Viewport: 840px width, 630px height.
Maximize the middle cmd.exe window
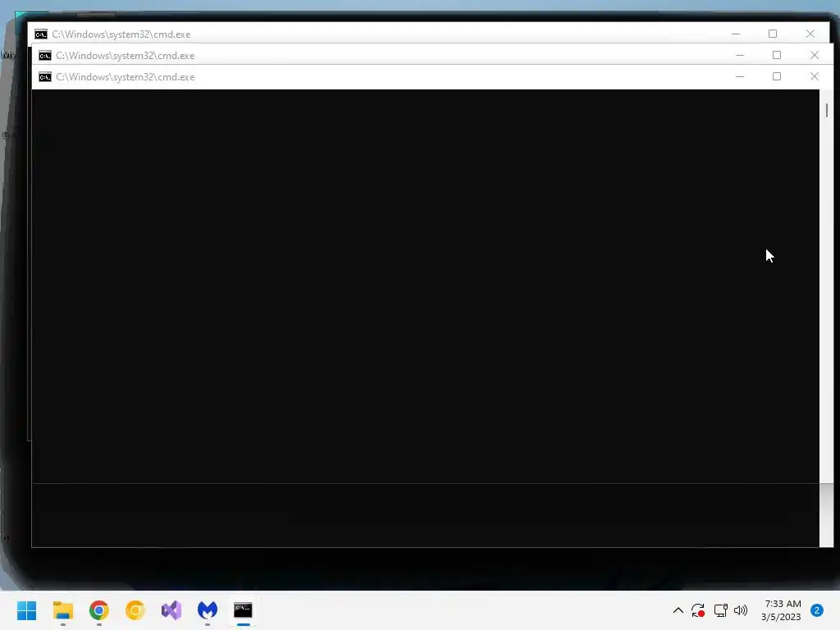[777, 55]
